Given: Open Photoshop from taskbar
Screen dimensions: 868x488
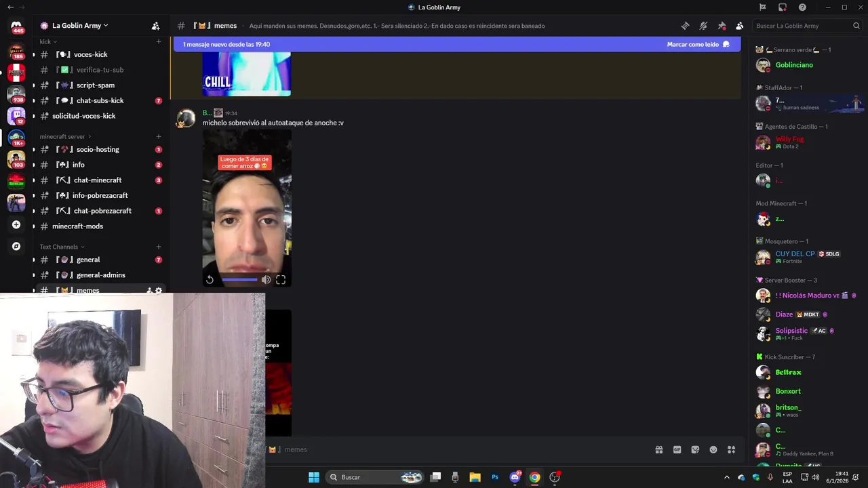Looking at the screenshot, I should point(495,477).
